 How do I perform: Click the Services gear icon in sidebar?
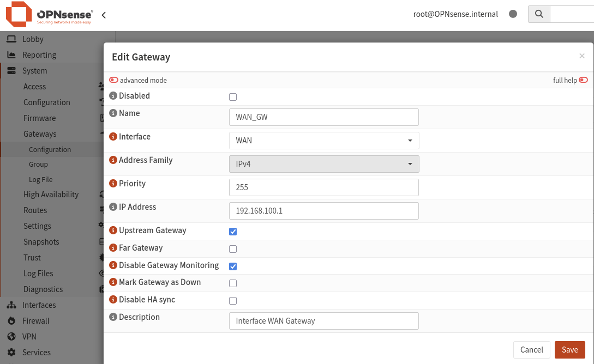point(12,353)
